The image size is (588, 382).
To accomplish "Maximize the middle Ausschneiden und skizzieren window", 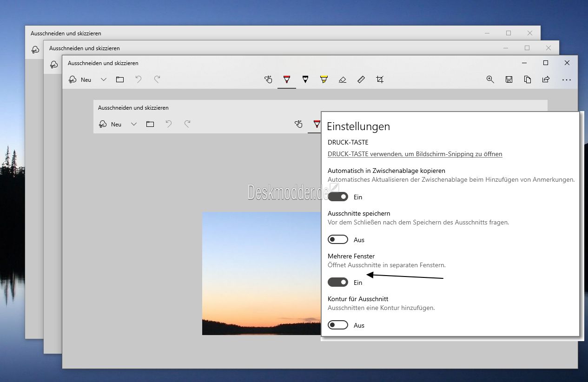I will (x=527, y=48).
